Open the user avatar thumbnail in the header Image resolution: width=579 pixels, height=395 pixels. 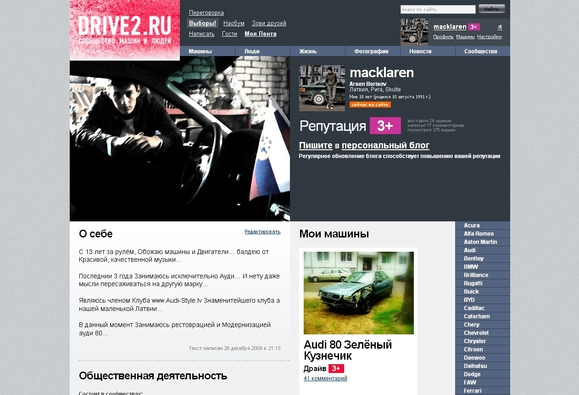pyautogui.click(x=414, y=32)
